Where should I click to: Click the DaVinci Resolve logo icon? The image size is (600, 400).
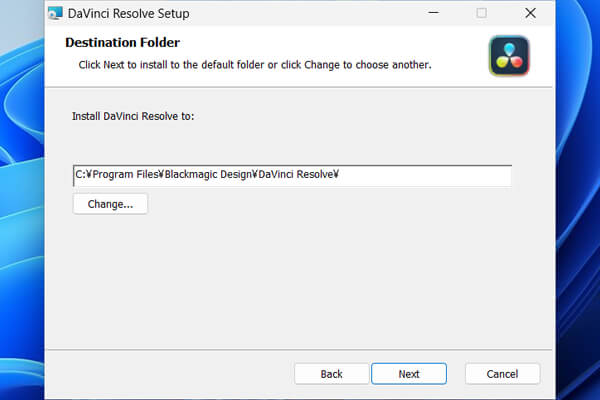coord(509,56)
